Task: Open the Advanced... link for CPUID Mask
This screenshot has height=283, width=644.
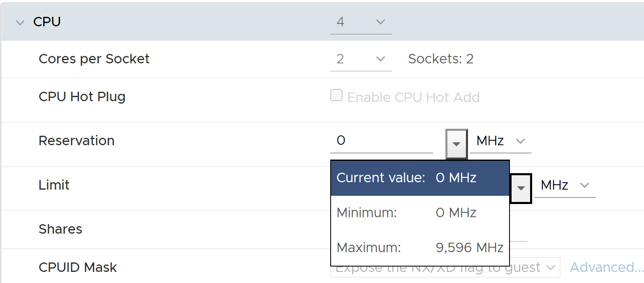Action: (x=606, y=267)
